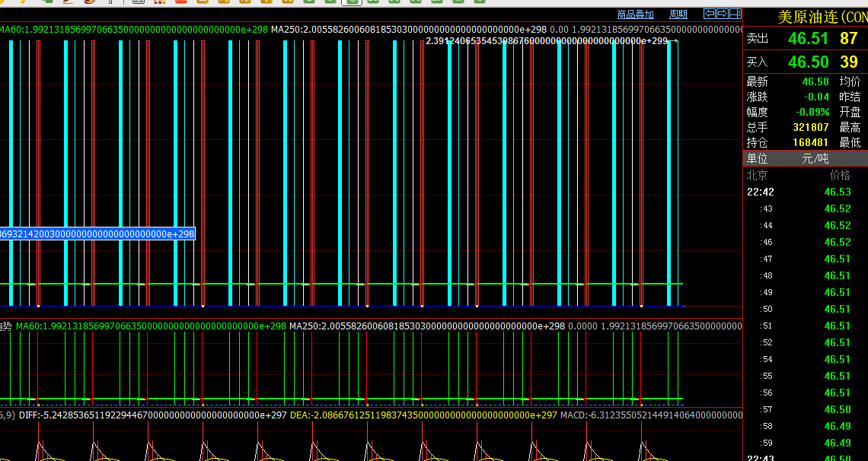Click the 买入 bid price 46.50
Screen dimensions: 868x461
pyautogui.click(x=808, y=62)
